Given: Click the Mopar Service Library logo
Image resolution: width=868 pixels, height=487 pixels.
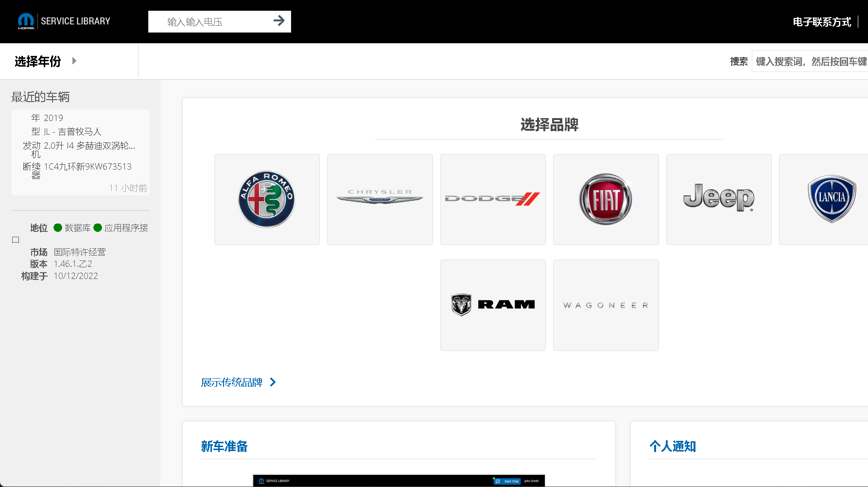Looking at the screenshot, I should coord(64,21).
